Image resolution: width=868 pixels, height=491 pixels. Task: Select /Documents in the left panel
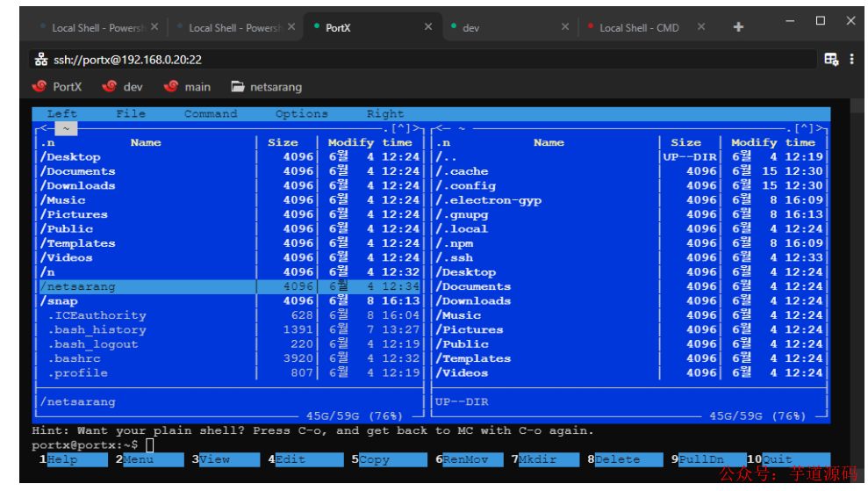coord(230,171)
